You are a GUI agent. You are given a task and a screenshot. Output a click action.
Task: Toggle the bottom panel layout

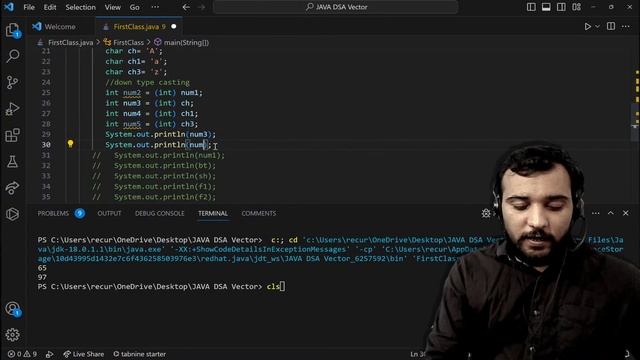tap(546, 7)
